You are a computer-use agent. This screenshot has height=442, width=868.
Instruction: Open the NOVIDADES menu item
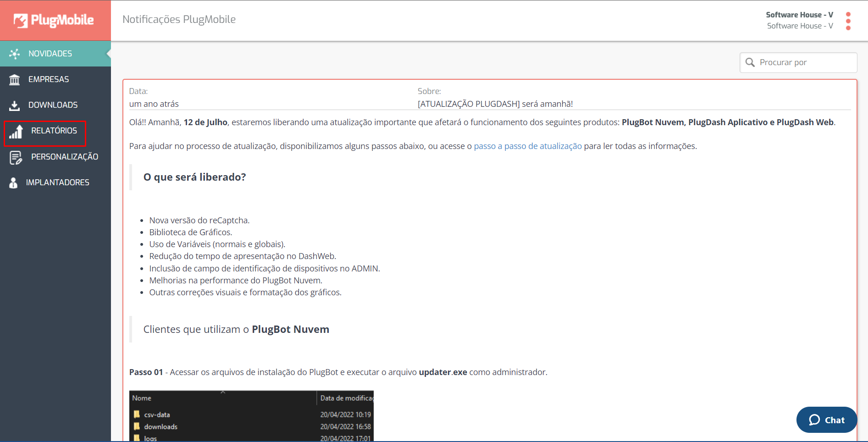click(x=55, y=54)
